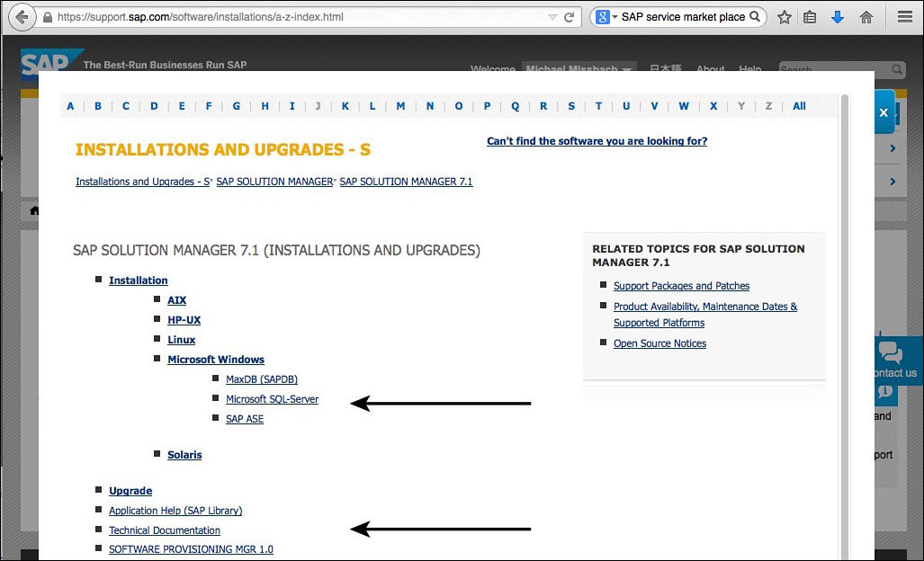Viewport: 924px width, 561px height.
Task: Open the browser hamburger menu
Action: [905, 16]
